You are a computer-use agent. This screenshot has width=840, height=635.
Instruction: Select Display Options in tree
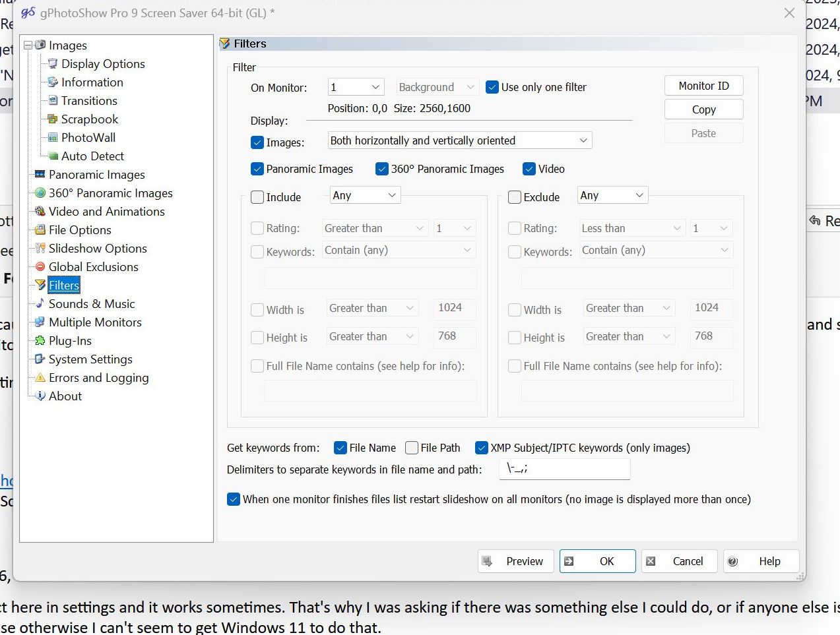[103, 64]
